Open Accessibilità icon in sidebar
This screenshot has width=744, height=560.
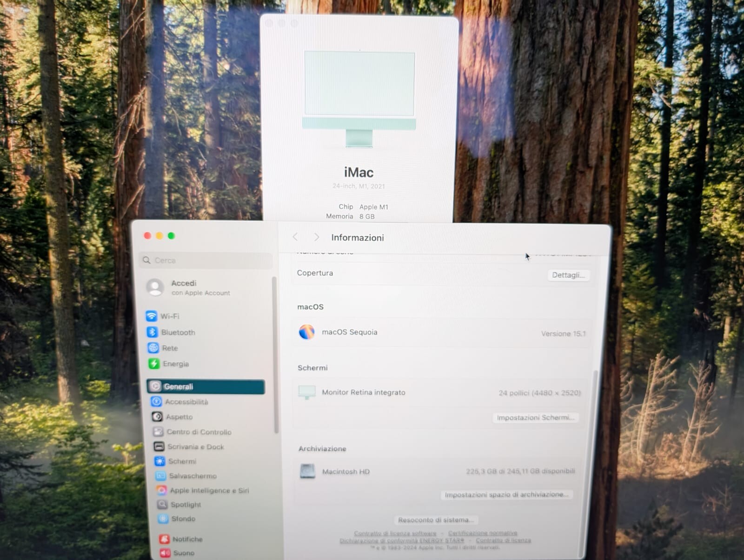(157, 401)
